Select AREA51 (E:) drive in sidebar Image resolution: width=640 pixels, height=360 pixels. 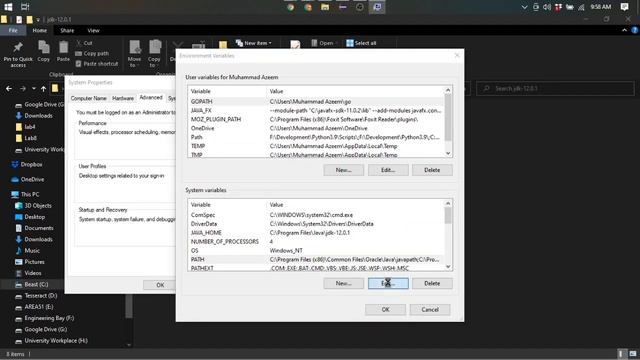34,307
